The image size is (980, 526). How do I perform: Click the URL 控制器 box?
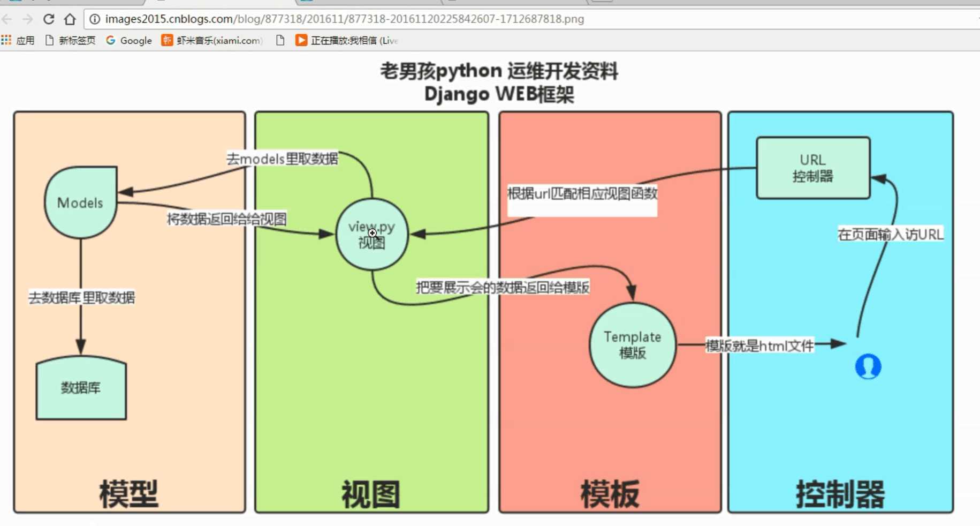[x=813, y=168]
